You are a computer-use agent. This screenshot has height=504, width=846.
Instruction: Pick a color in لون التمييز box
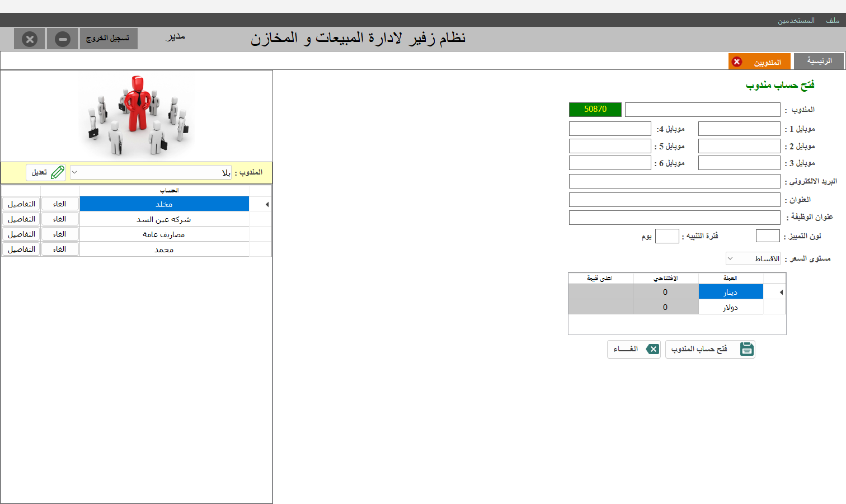click(768, 236)
